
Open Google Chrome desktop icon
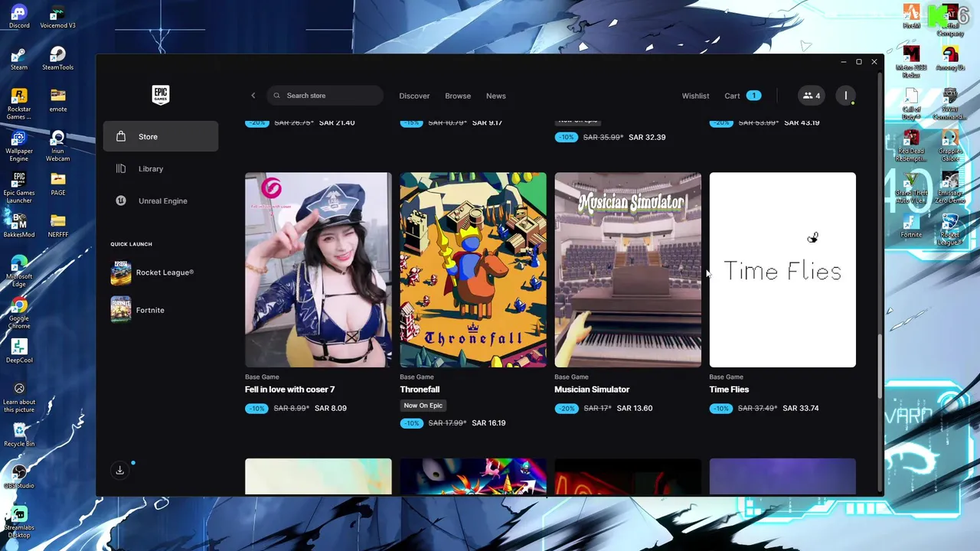pos(19,313)
